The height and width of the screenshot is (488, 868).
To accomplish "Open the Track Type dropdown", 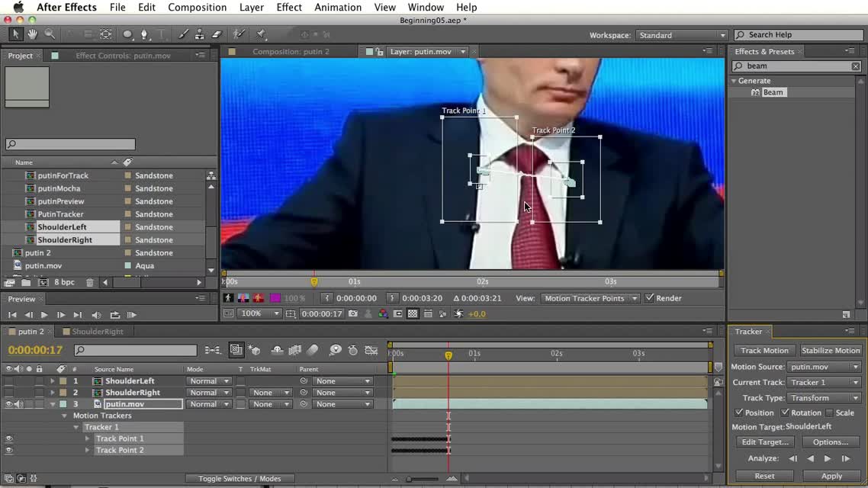I will (825, 398).
